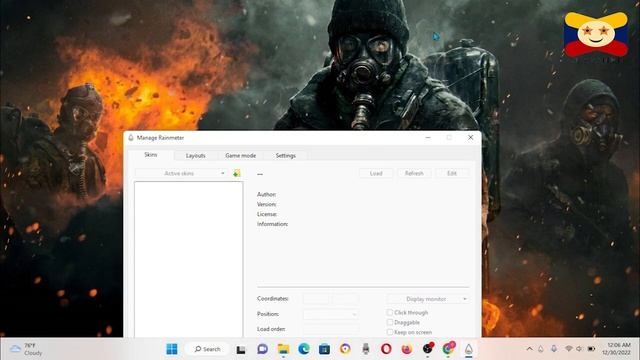The image size is (640, 360).
Task: Go to the Settings tab
Action: (x=285, y=156)
